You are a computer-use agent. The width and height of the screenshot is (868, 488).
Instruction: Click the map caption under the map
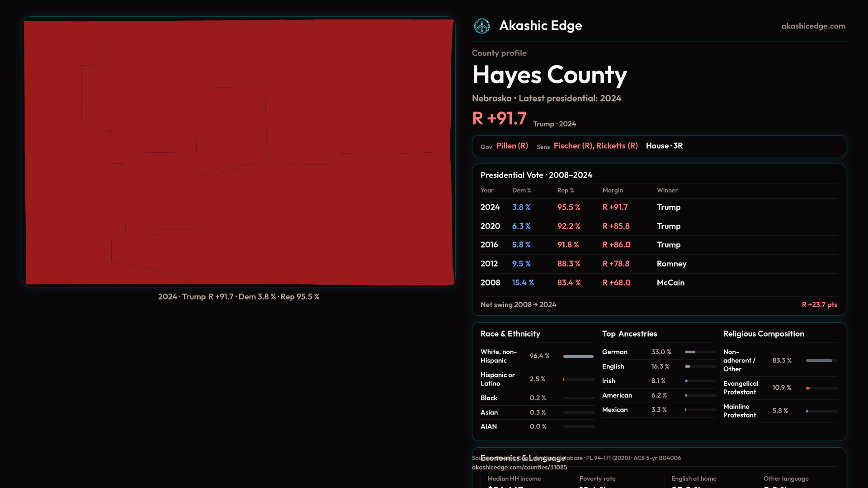pyautogui.click(x=239, y=297)
